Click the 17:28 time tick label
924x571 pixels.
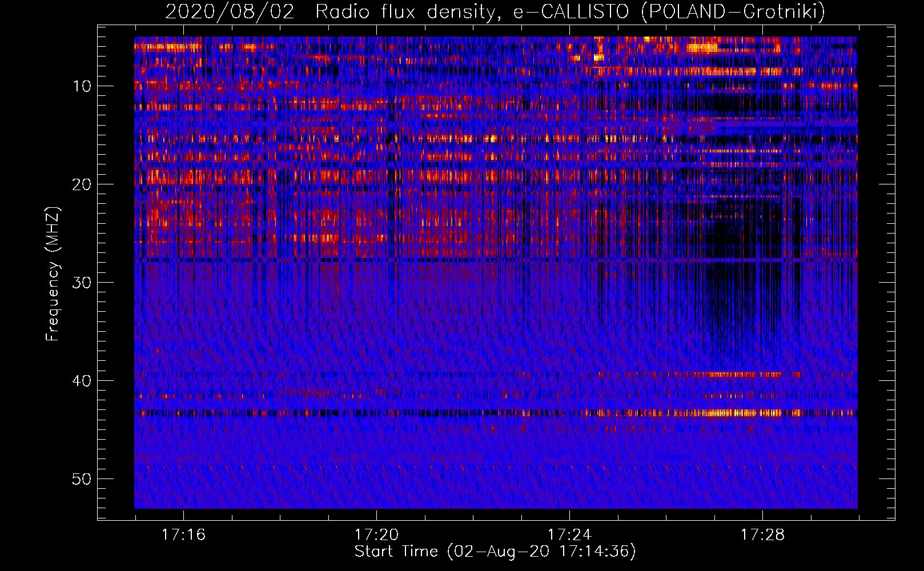point(762,535)
